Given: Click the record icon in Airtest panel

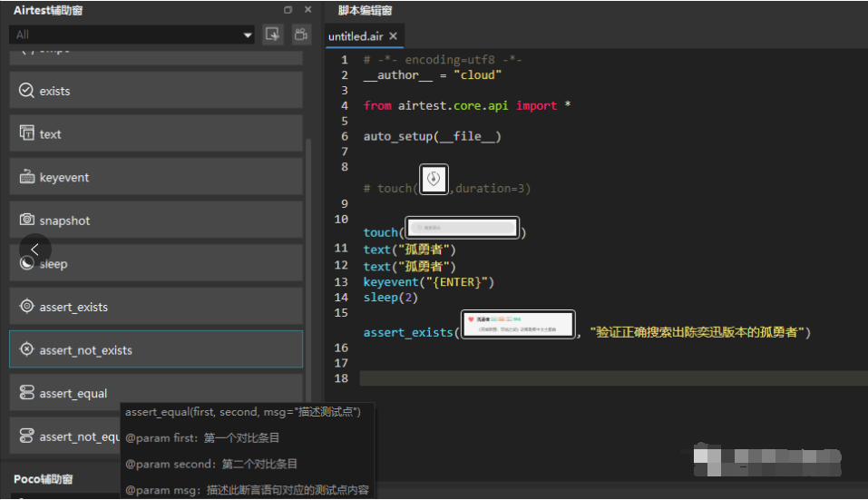Looking at the screenshot, I should [301, 34].
